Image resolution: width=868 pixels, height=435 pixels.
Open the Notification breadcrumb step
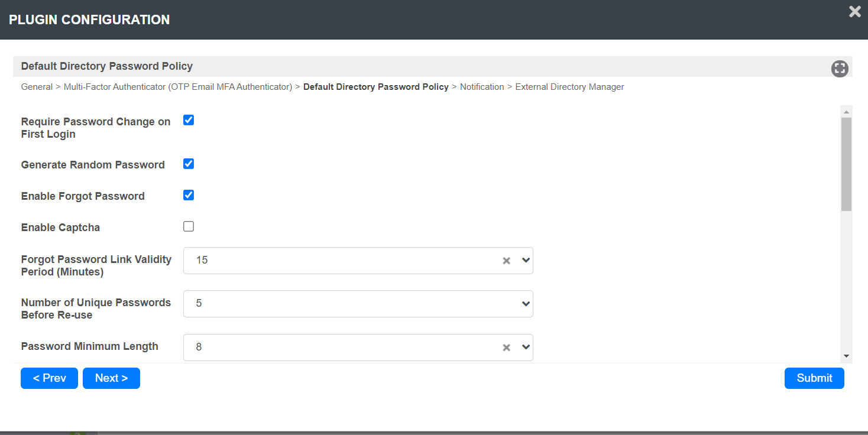(482, 87)
